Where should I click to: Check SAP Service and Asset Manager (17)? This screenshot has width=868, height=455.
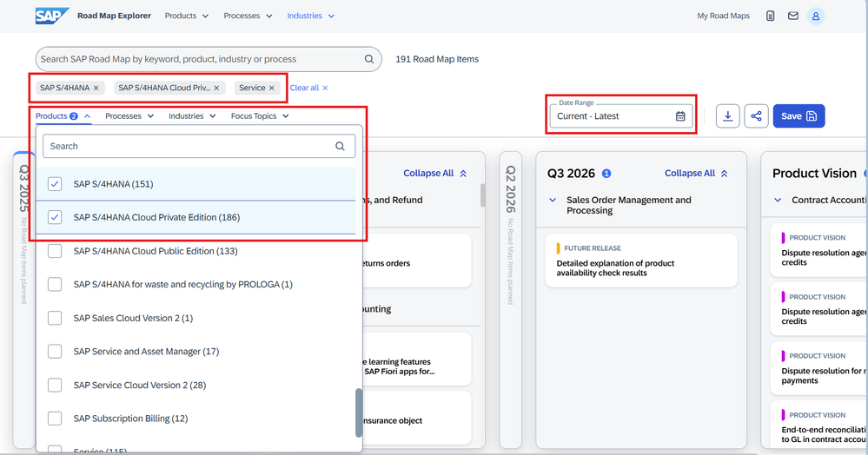click(55, 352)
